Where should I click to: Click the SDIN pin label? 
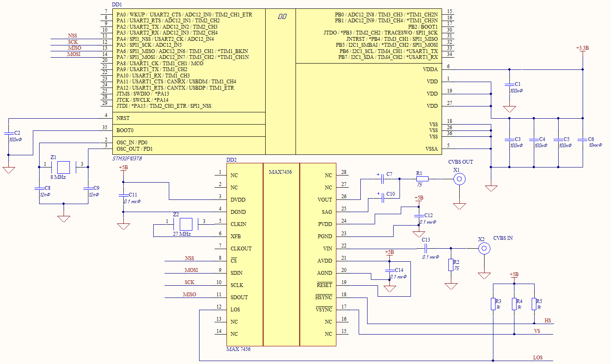237,273
